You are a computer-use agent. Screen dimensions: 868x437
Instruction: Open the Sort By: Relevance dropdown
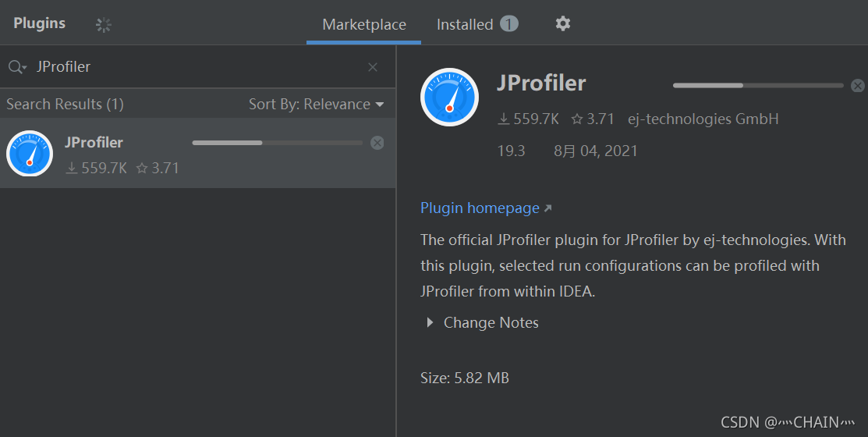pos(316,104)
